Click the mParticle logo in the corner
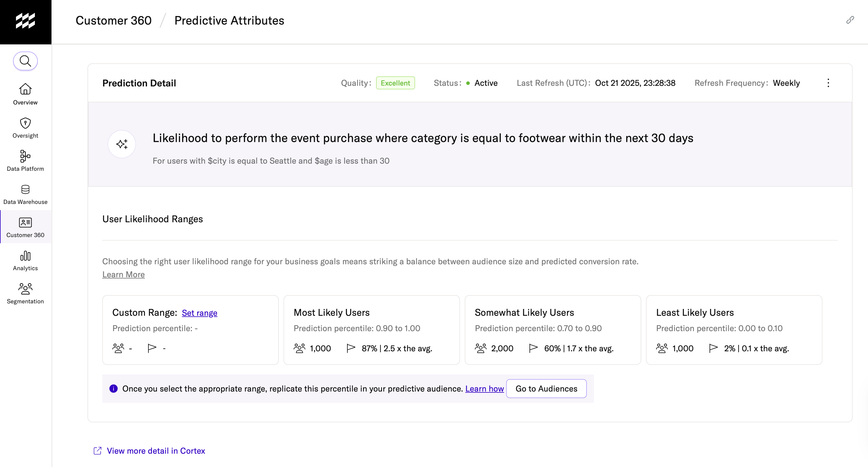This screenshot has width=868, height=467. [25, 21]
